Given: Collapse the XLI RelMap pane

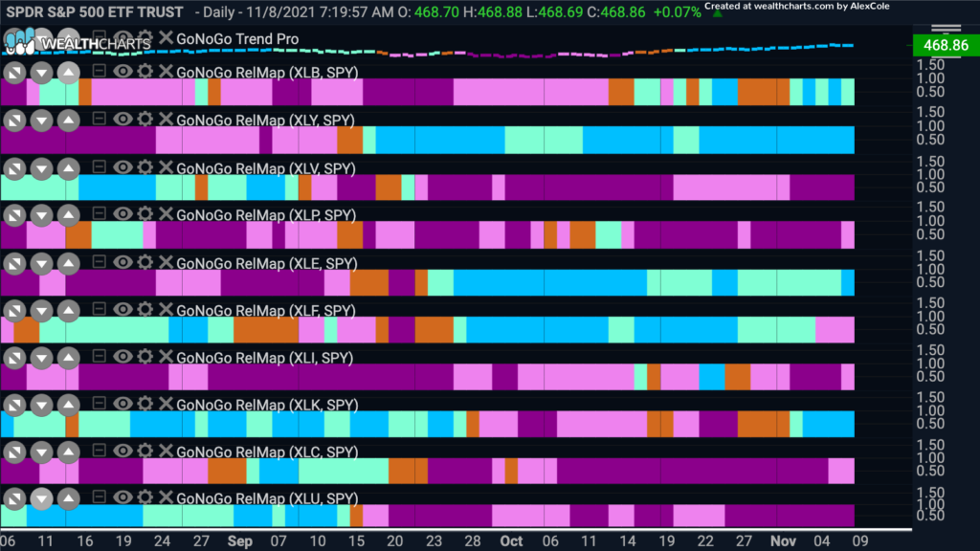Looking at the screenshot, I should (99, 356).
